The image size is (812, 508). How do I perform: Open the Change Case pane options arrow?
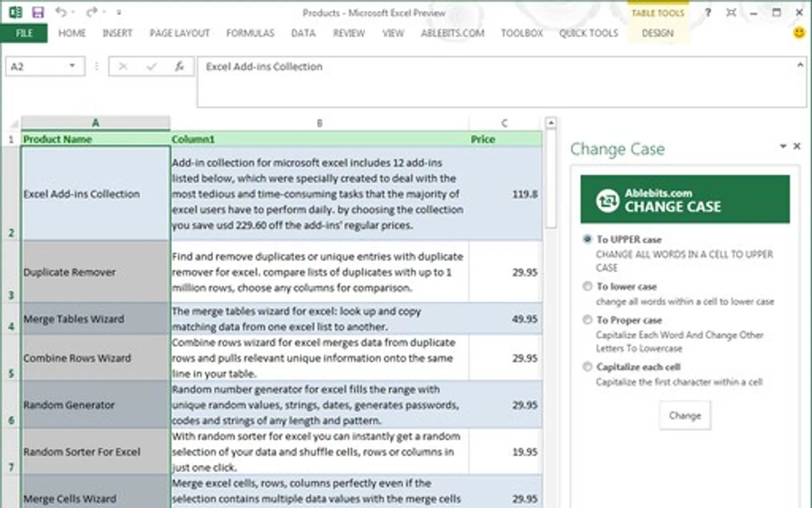coord(783,146)
